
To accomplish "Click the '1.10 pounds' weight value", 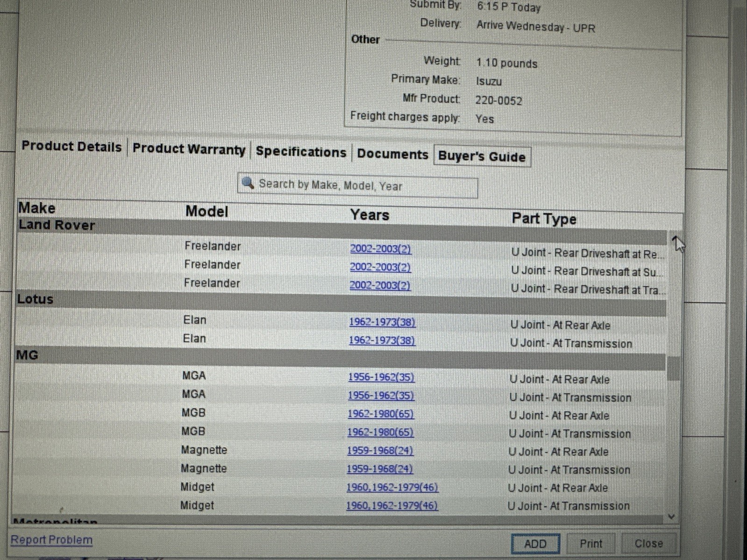I will [x=507, y=63].
